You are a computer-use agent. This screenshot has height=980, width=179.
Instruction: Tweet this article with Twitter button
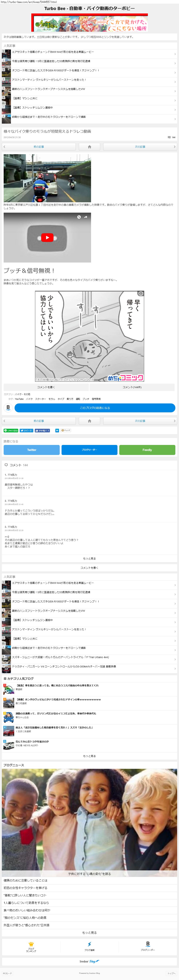pos(26,431)
